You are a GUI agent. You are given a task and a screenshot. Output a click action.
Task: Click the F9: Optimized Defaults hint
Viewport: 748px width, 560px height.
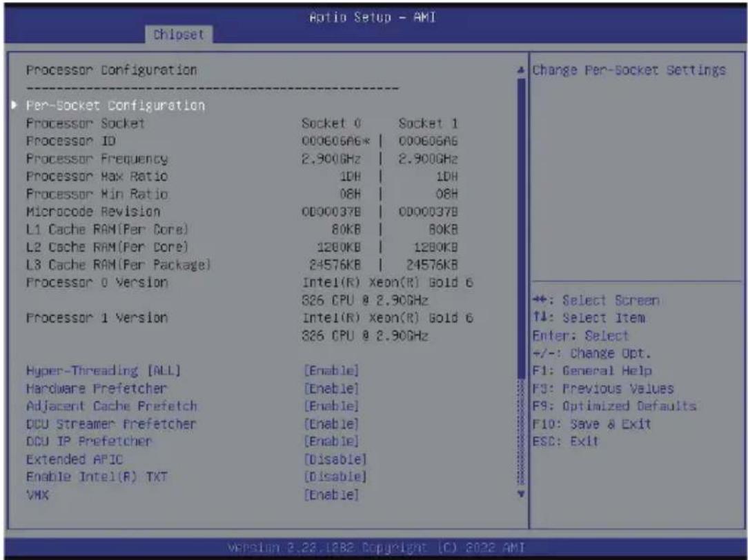pyautogui.click(x=614, y=406)
